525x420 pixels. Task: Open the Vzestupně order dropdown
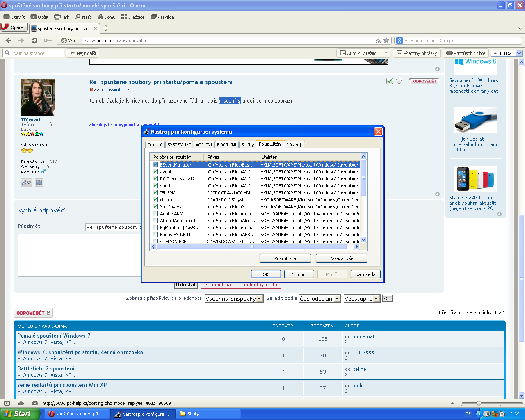pyautogui.click(x=362, y=299)
